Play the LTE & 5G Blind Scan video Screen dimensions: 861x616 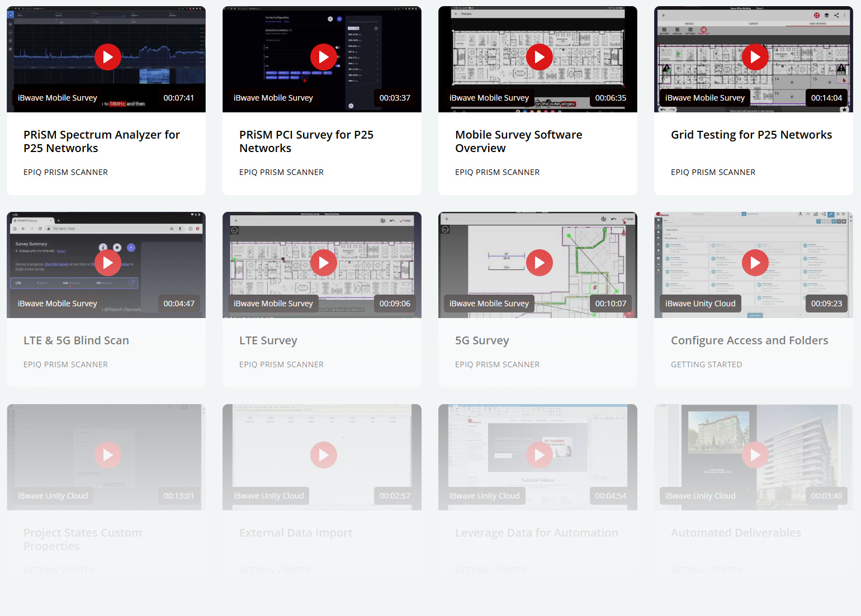[x=107, y=262]
